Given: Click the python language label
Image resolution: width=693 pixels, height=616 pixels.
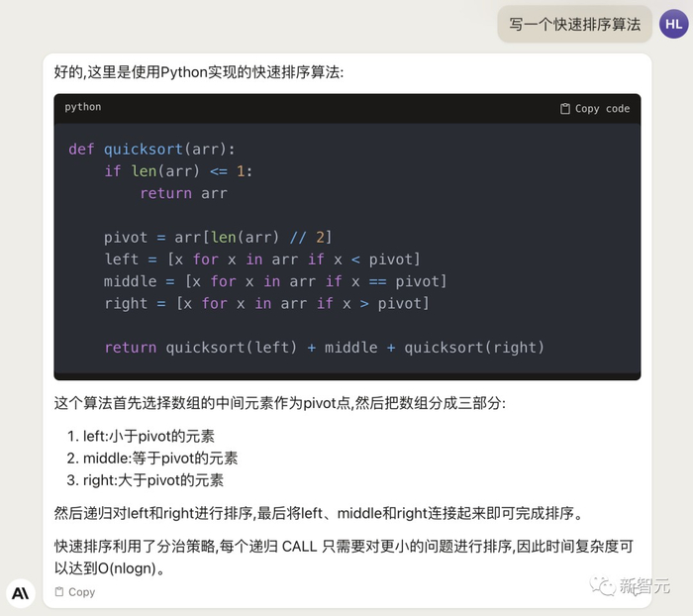Looking at the screenshot, I should (x=83, y=107).
